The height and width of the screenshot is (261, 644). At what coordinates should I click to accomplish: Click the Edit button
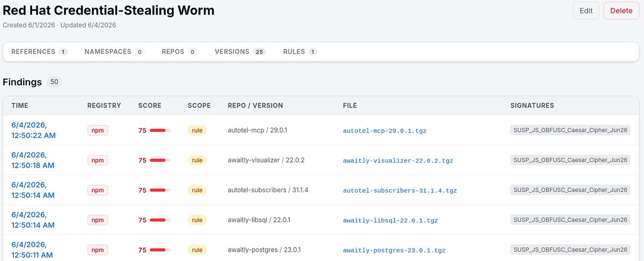click(x=586, y=11)
